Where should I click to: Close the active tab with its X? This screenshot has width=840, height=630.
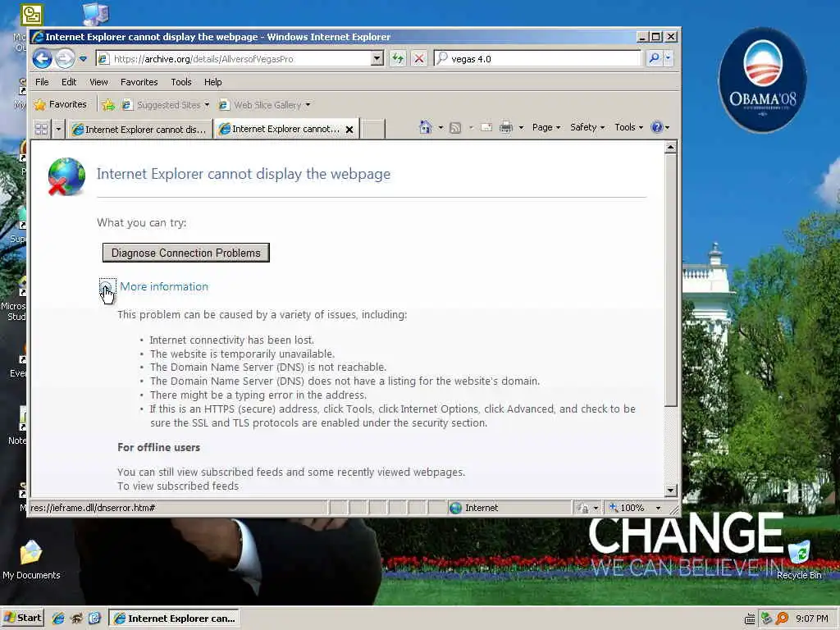349,129
